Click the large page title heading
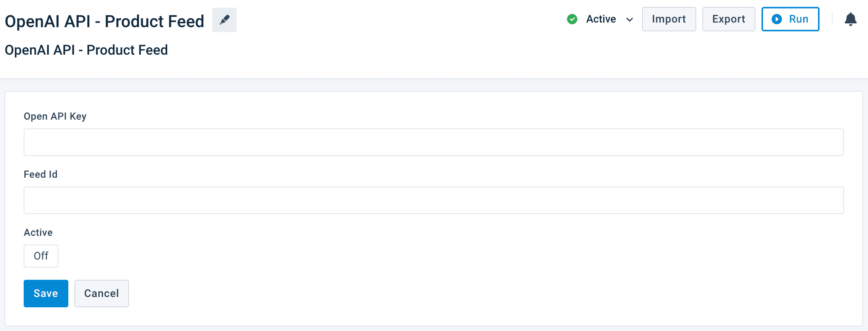This screenshot has height=331, width=868. [105, 21]
